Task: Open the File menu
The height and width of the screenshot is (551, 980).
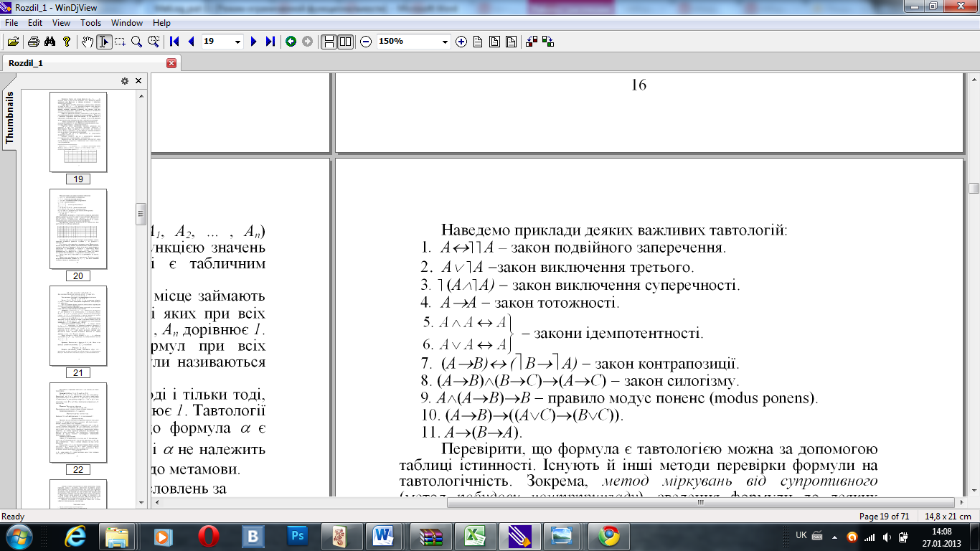Action: [x=11, y=23]
